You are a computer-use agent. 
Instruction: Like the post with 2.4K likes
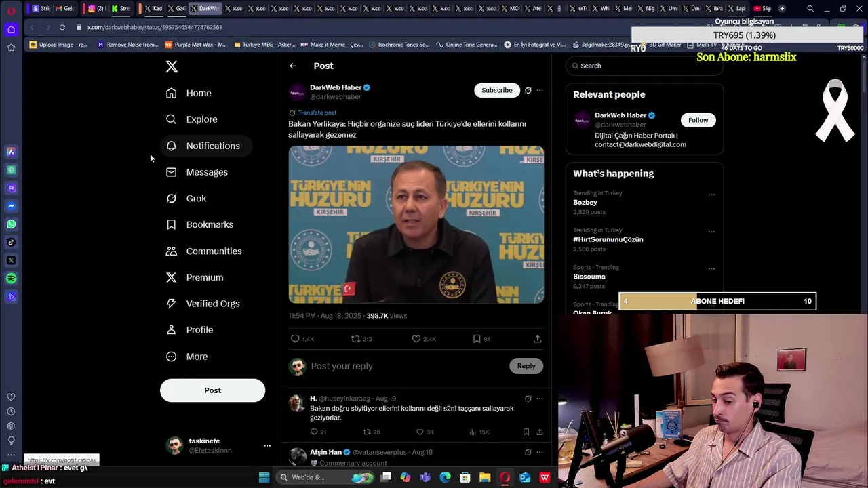[x=424, y=339]
